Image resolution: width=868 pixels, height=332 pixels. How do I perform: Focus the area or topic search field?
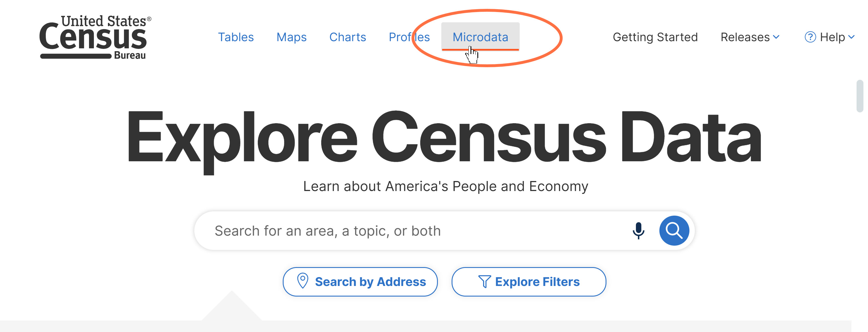click(x=404, y=231)
